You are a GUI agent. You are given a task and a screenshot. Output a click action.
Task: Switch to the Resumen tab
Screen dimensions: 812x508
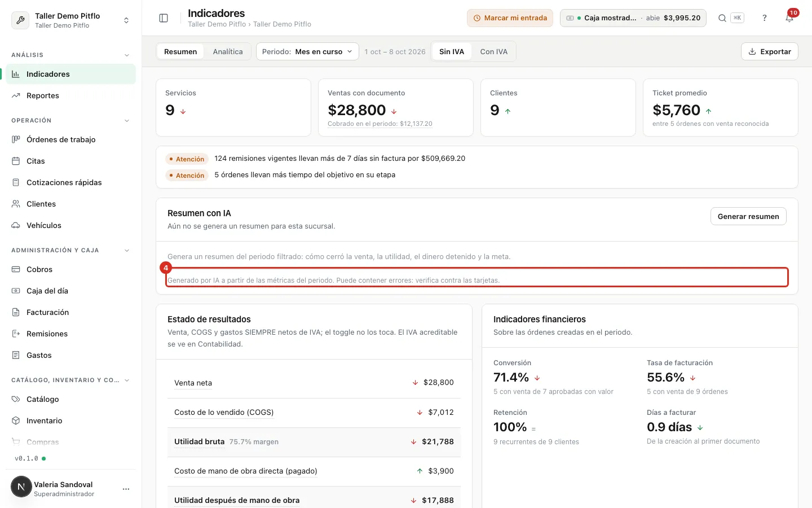pos(180,51)
